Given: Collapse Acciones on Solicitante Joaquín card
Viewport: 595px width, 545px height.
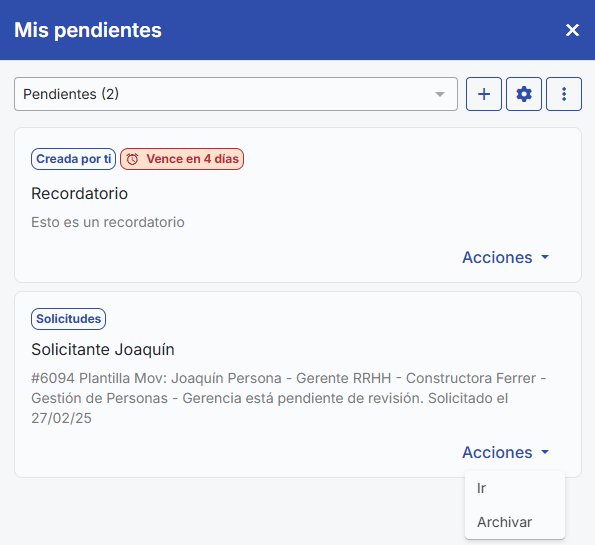Looking at the screenshot, I should [x=505, y=452].
